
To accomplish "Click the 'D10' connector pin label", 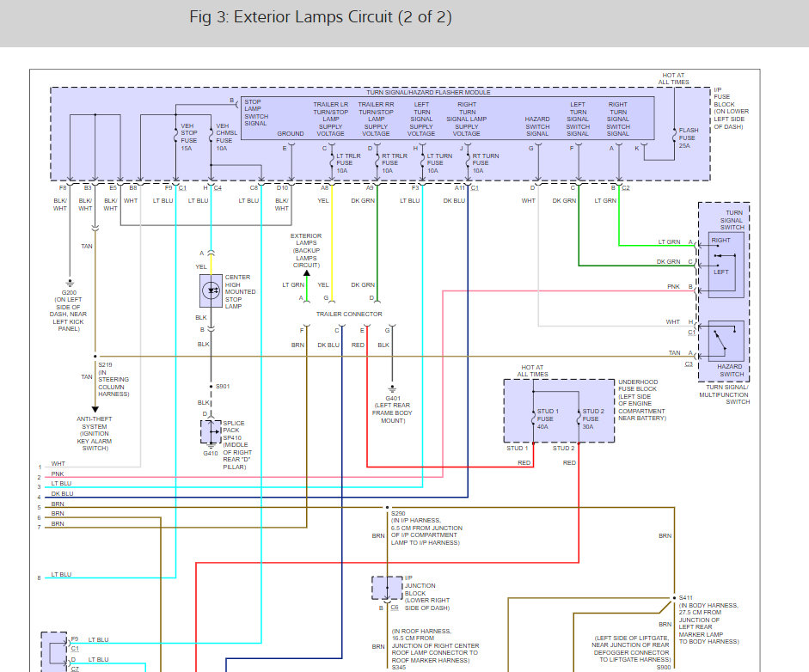I will pos(282,187).
